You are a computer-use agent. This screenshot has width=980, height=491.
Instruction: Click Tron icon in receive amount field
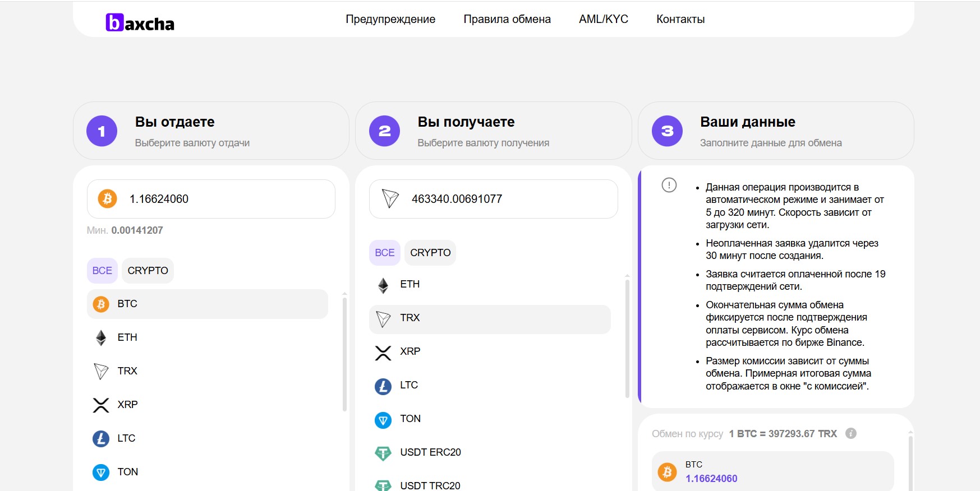coord(390,198)
